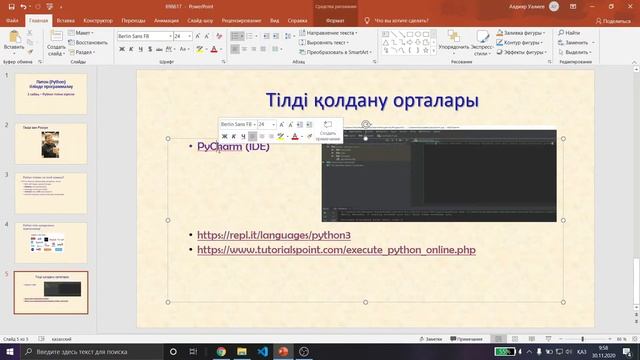Click the Save icon in quick access toolbar
This screenshot has width=640, height=360.
(11, 7)
